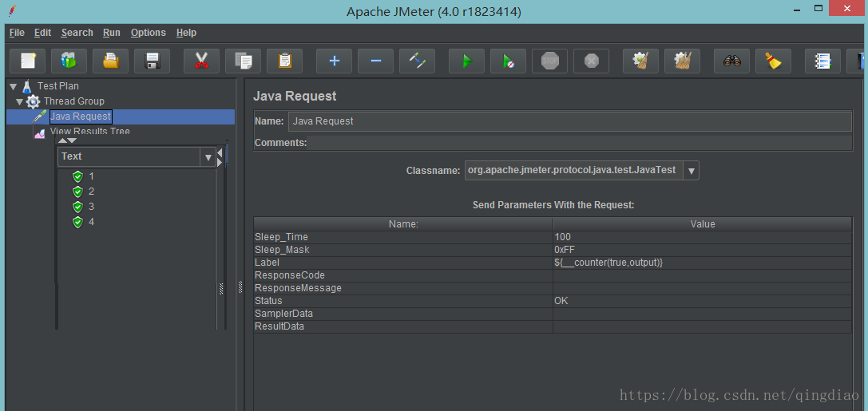Image resolution: width=868 pixels, height=411 pixels.
Task: Click the ResponseCode value cell
Action: [x=703, y=275]
